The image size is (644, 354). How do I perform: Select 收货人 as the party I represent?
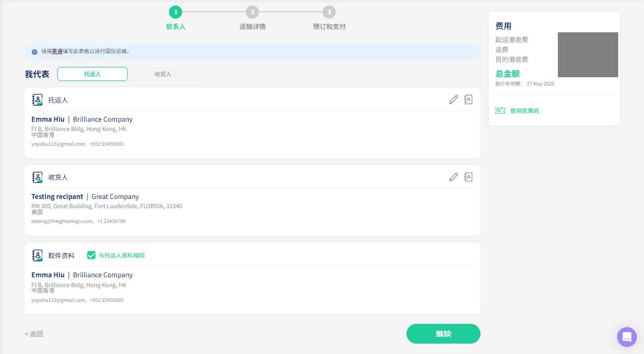[x=162, y=74]
